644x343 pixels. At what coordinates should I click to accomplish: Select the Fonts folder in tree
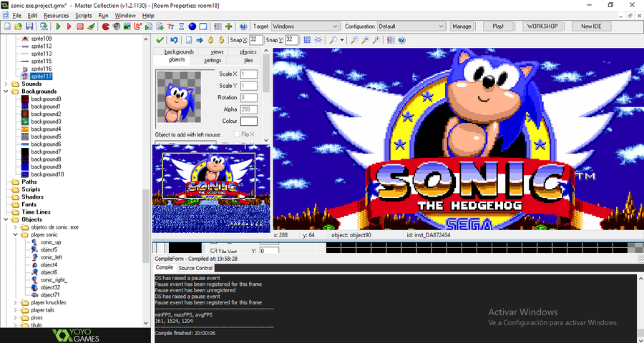29,204
